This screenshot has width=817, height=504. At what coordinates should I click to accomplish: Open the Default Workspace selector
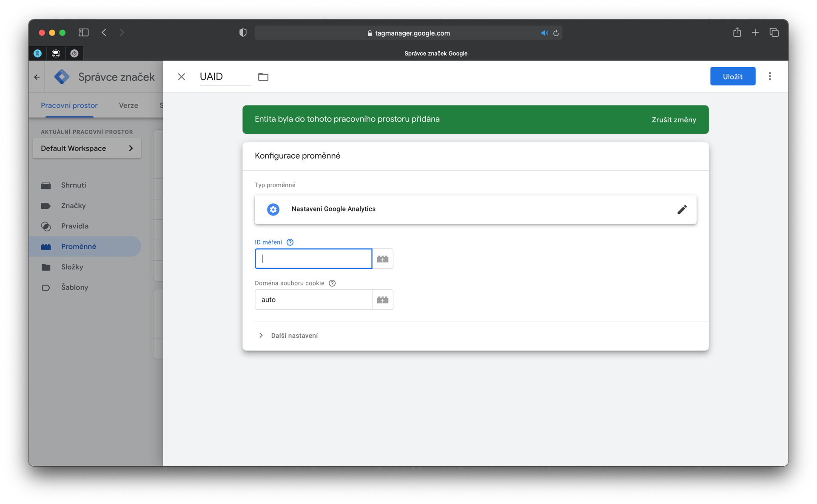(x=87, y=148)
